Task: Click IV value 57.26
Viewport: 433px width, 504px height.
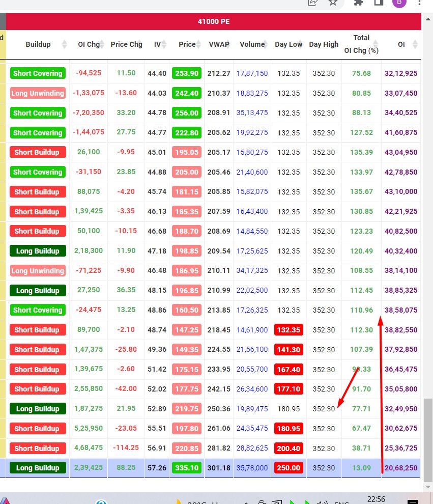Action: coord(157,468)
